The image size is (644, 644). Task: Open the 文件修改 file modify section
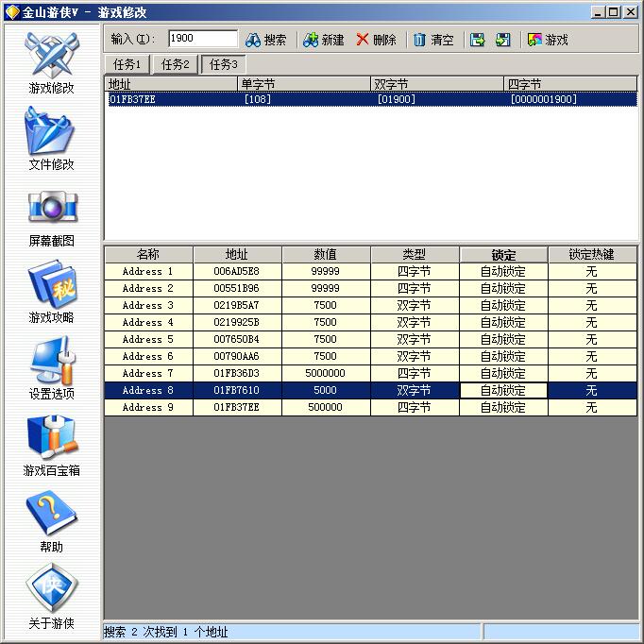[x=51, y=140]
